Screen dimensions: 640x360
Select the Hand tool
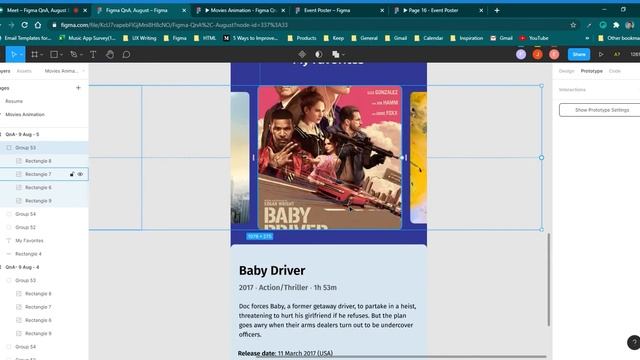click(x=110, y=54)
